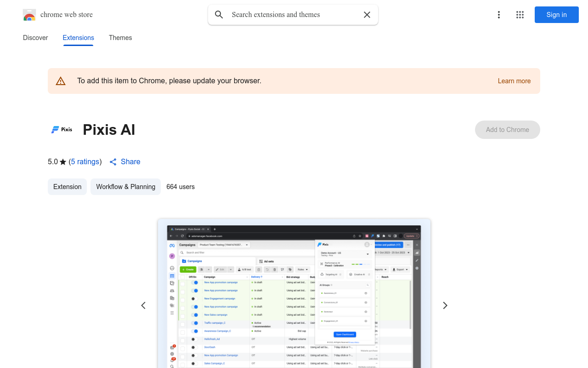Open the Learn more link
This screenshot has height=368, width=588.
pos(514,81)
